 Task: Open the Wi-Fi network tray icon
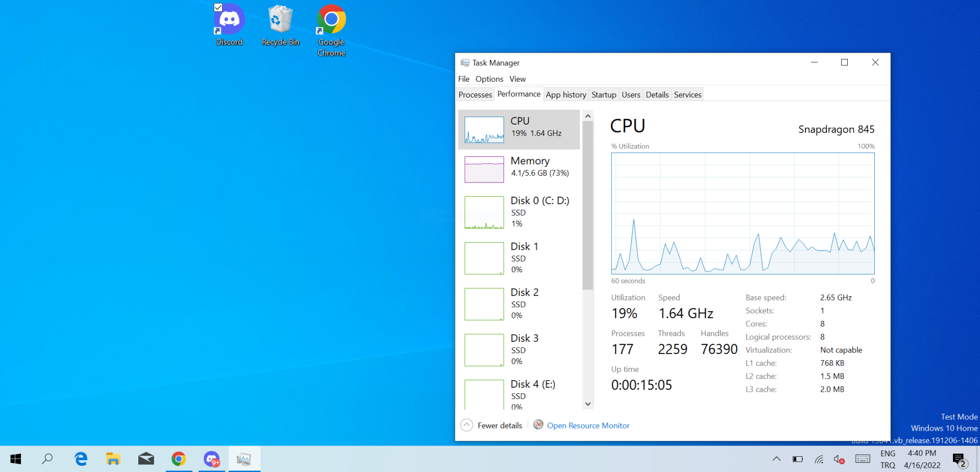point(819,459)
